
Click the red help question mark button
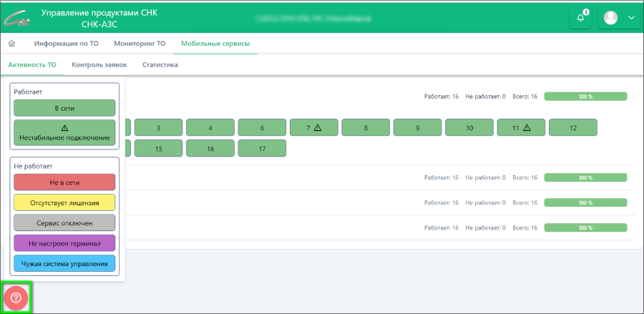[16, 298]
